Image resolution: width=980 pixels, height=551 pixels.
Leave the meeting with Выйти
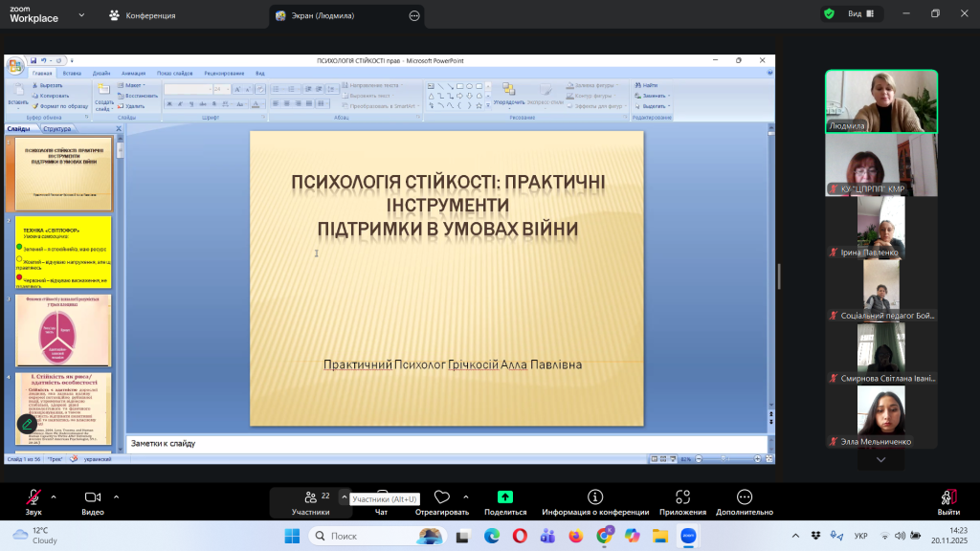click(x=947, y=501)
